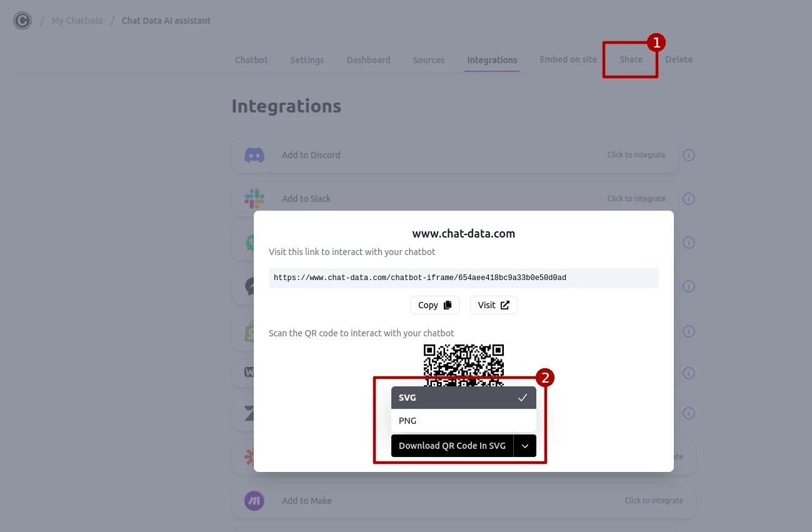Click the Make icon

(254, 501)
